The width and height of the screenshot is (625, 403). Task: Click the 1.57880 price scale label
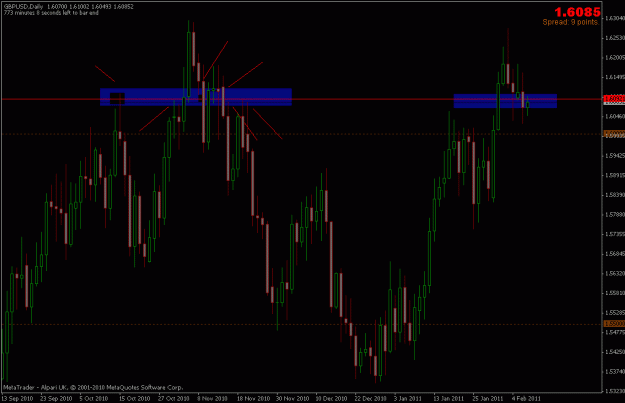[615, 214]
